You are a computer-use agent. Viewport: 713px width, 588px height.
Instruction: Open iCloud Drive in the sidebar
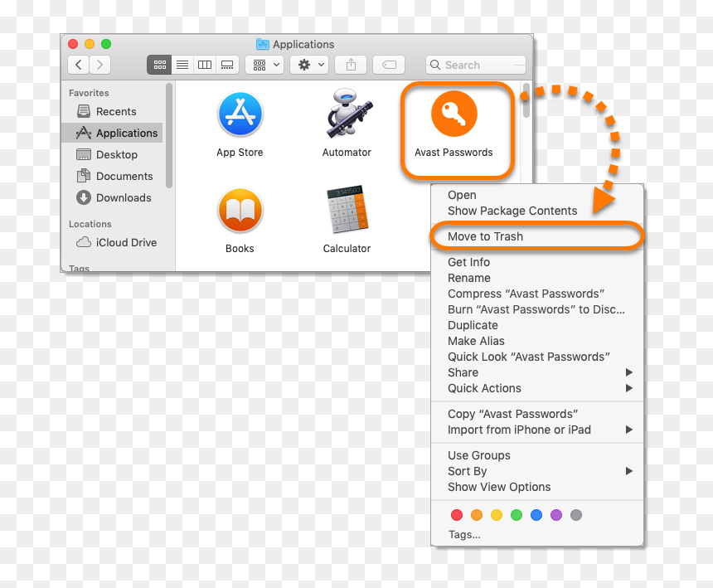point(112,242)
